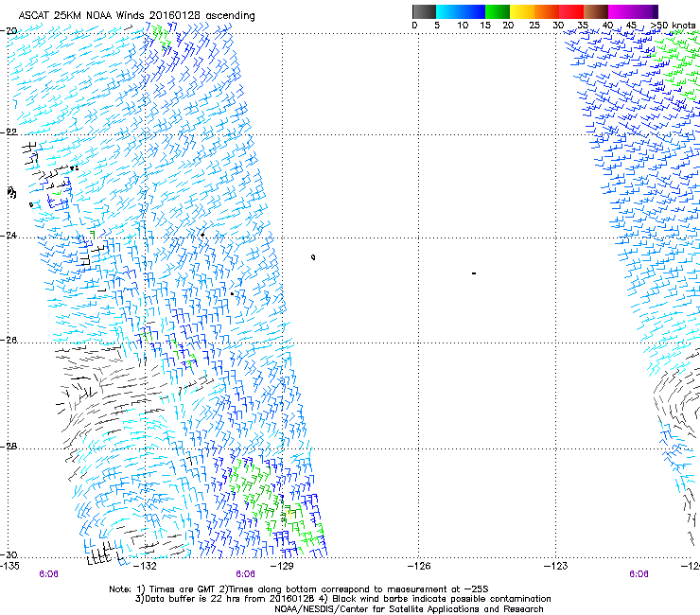The height and width of the screenshot is (615, 700).
Task: Click the dark purple >50 knots swatch
Action: coord(656,11)
